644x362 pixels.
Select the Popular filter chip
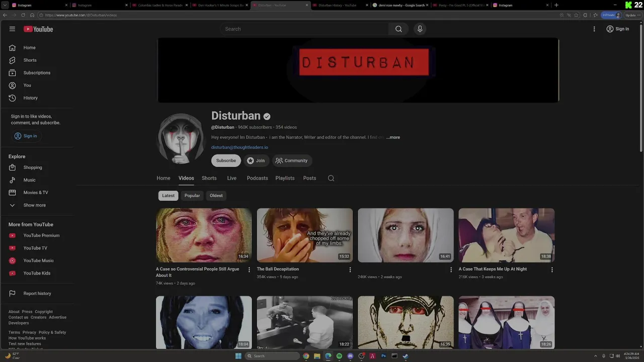[192, 196]
